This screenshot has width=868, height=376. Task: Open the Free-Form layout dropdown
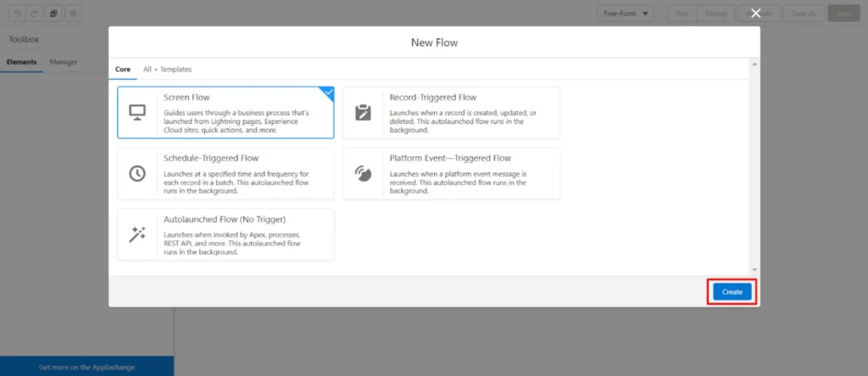[625, 14]
